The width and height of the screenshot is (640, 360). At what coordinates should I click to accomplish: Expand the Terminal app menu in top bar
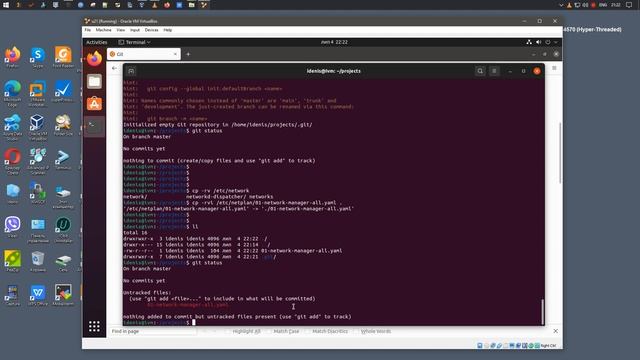[134, 42]
